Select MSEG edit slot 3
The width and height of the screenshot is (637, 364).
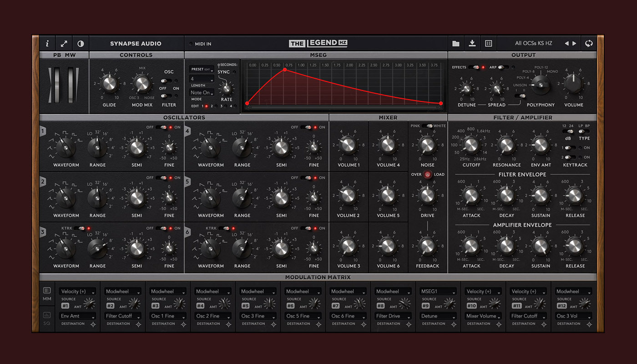point(226,106)
